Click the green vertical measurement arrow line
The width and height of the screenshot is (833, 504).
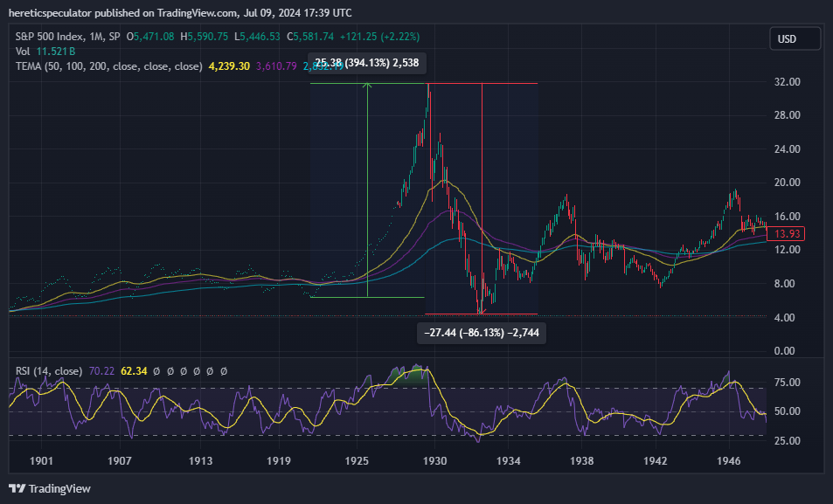367,190
